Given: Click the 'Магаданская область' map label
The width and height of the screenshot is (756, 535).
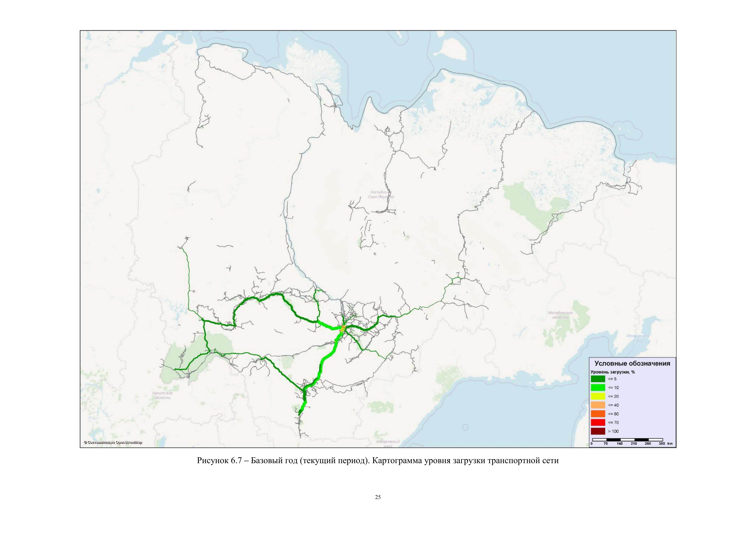Looking at the screenshot, I should 560,315.
